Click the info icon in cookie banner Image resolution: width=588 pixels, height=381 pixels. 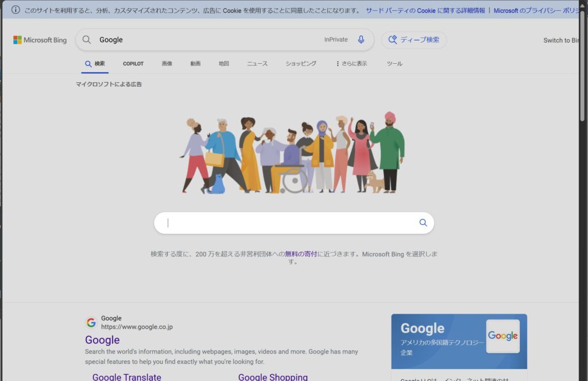[16, 10]
